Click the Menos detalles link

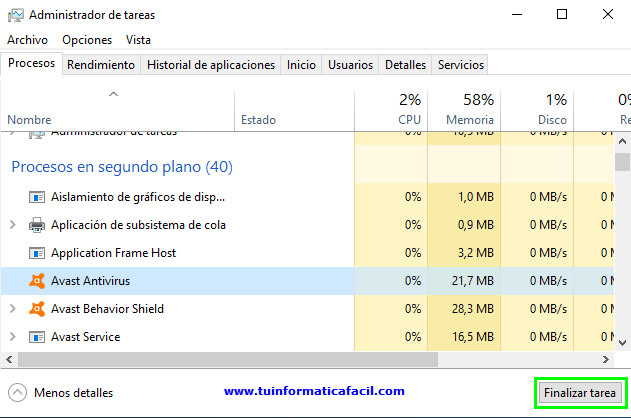[73, 393]
